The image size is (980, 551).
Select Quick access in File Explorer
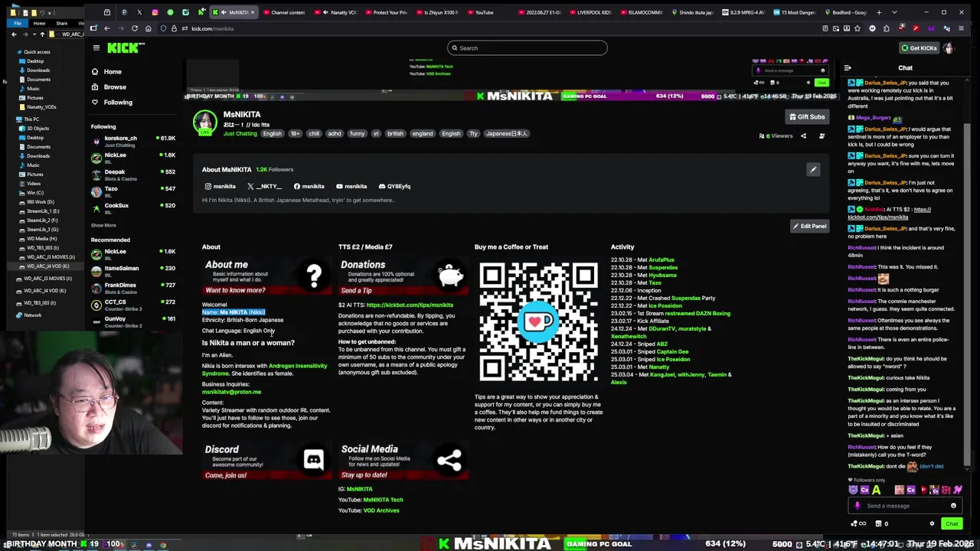tap(37, 51)
